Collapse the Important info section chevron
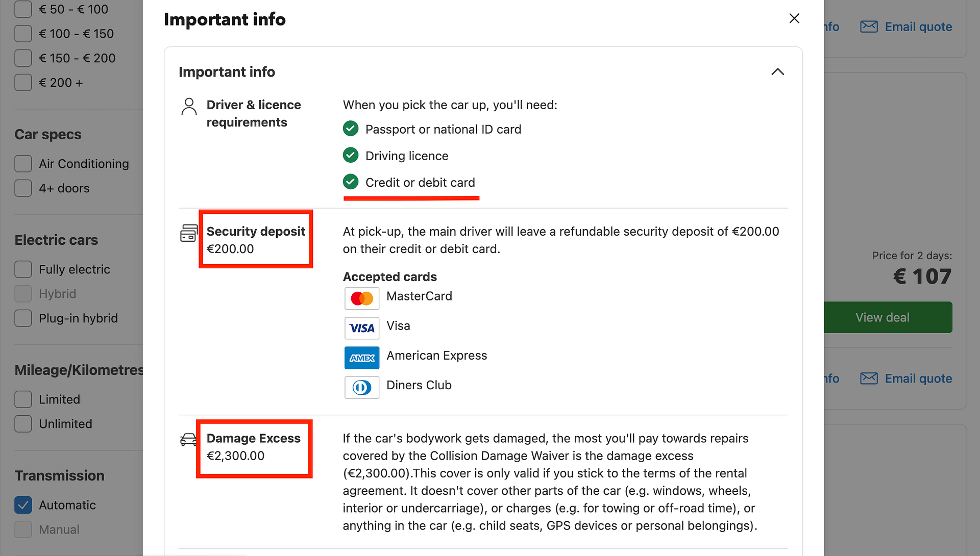Viewport: 980px width, 556px height. pyautogui.click(x=777, y=72)
